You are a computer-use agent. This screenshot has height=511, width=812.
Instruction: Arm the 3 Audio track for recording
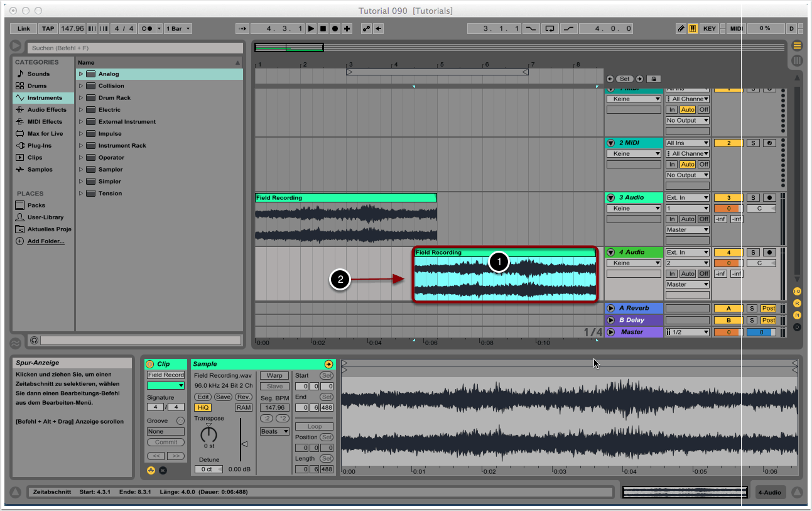click(769, 198)
